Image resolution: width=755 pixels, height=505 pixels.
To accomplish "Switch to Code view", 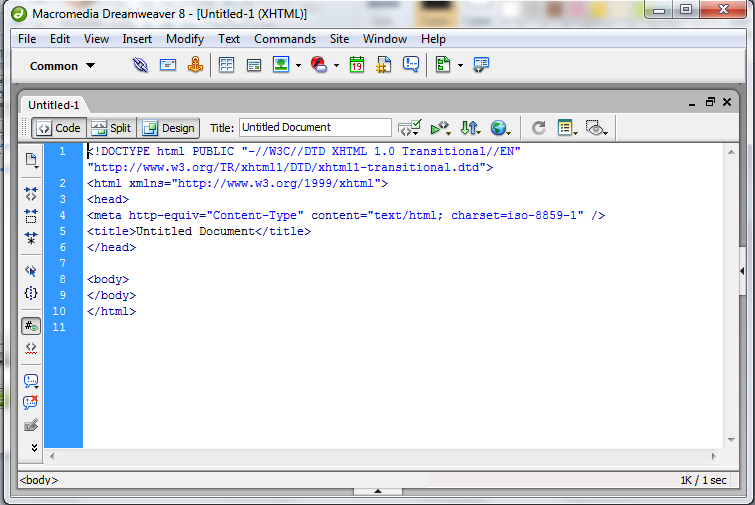I will click(x=59, y=128).
